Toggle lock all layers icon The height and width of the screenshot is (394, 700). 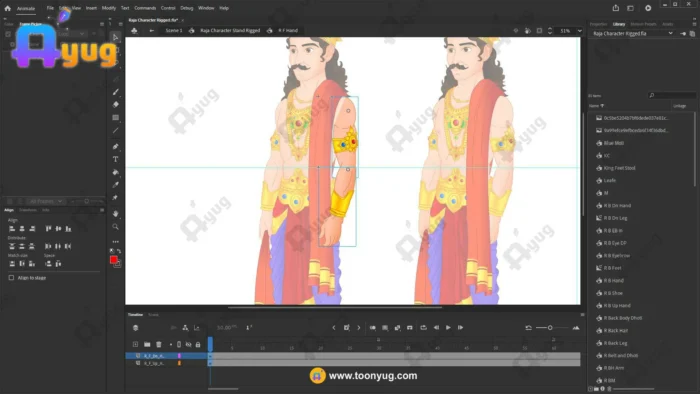pos(198,344)
